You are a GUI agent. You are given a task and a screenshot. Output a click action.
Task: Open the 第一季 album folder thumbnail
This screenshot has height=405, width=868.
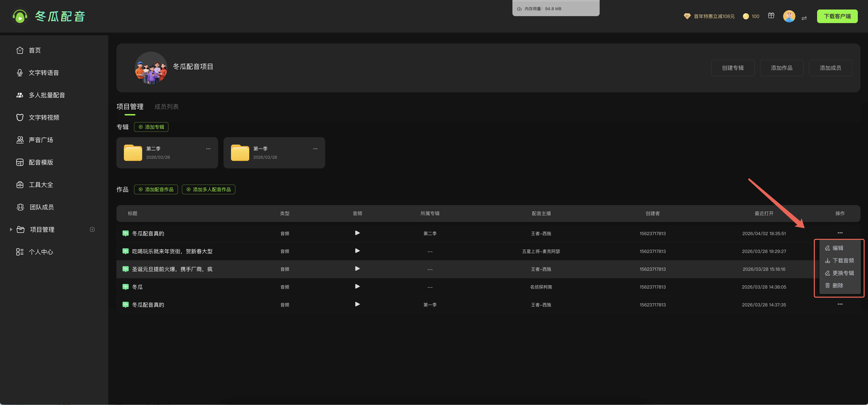[x=240, y=153]
